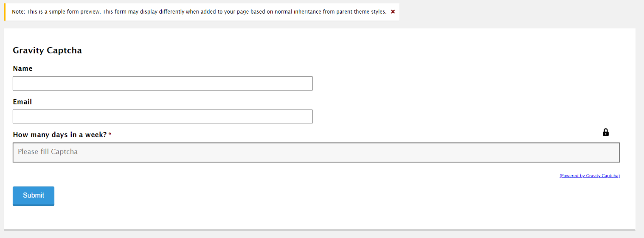Image resolution: width=644 pixels, height=238 pixels.
Task: Click the Email field label
Action: pyautogui.click(x=22, y=102)
